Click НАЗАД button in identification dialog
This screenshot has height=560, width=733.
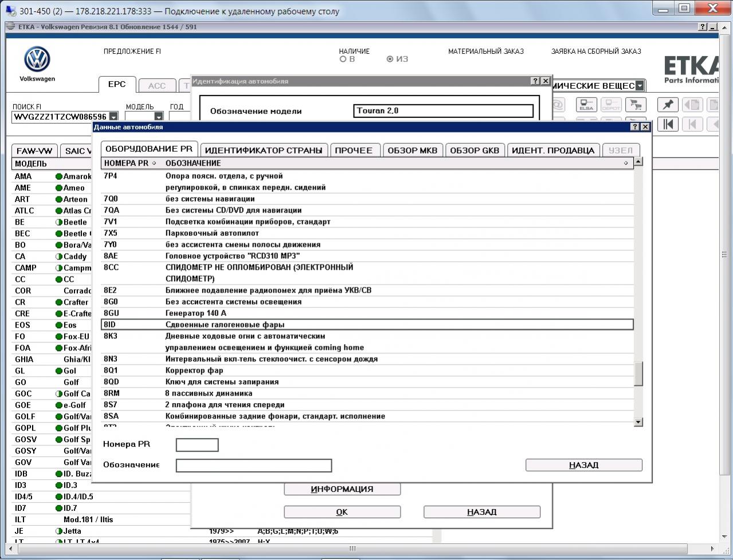click(482, 512)
